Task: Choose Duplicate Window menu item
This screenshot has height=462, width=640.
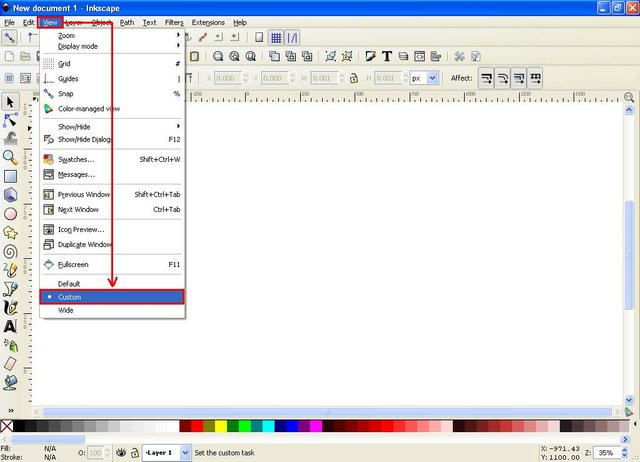Action: (x=112, y=244)
